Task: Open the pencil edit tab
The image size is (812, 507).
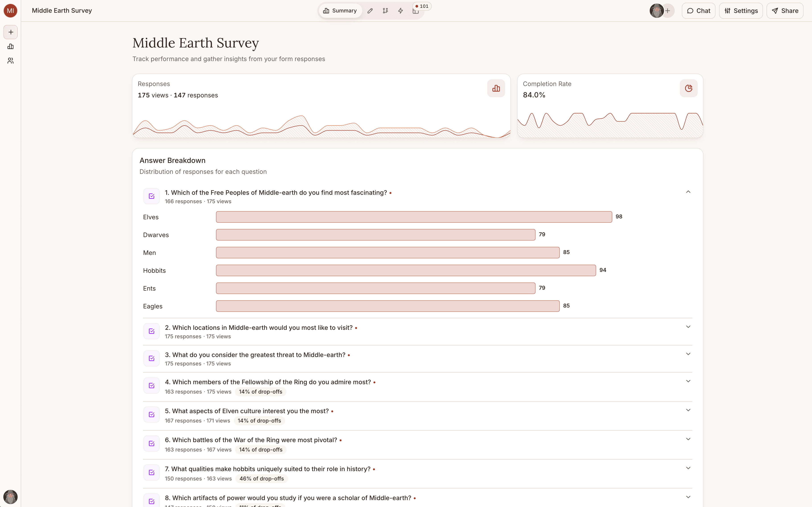Action: tap(370, 11)
